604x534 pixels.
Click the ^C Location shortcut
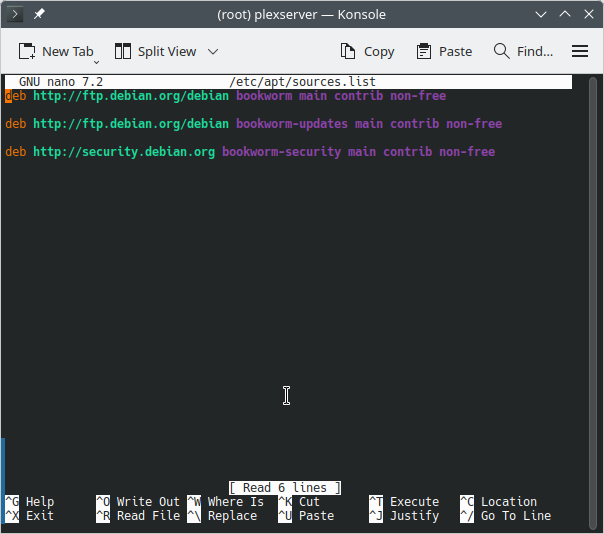pos(498,502)
